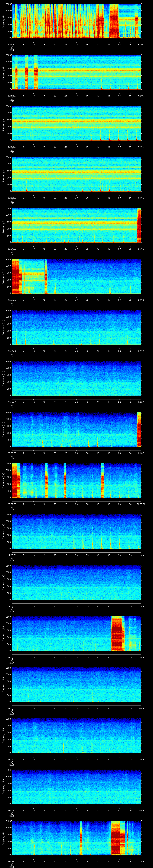This screenshot has width=153, height=868.
Task: Open the spectrogram panel starting at 20:56:00
Action: [76, 327]
